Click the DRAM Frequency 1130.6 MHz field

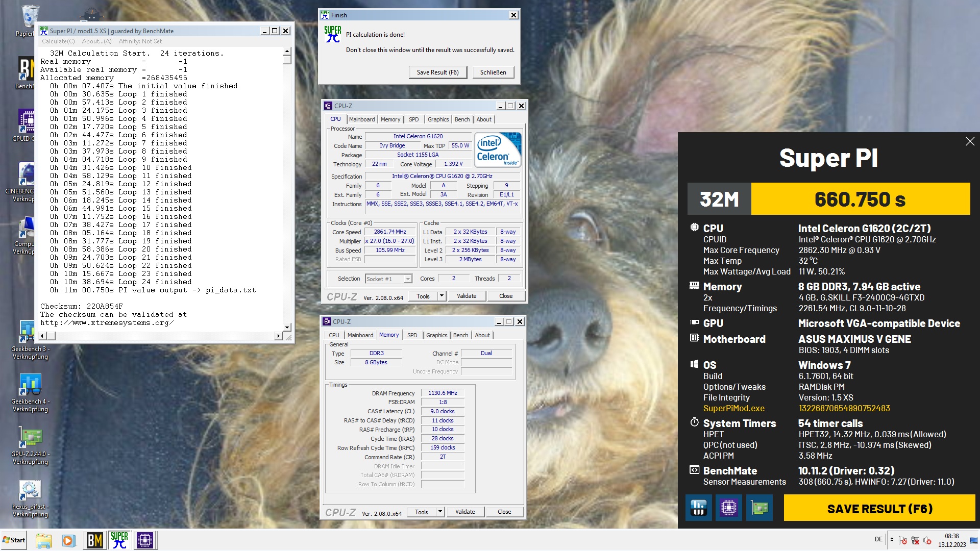443,393
